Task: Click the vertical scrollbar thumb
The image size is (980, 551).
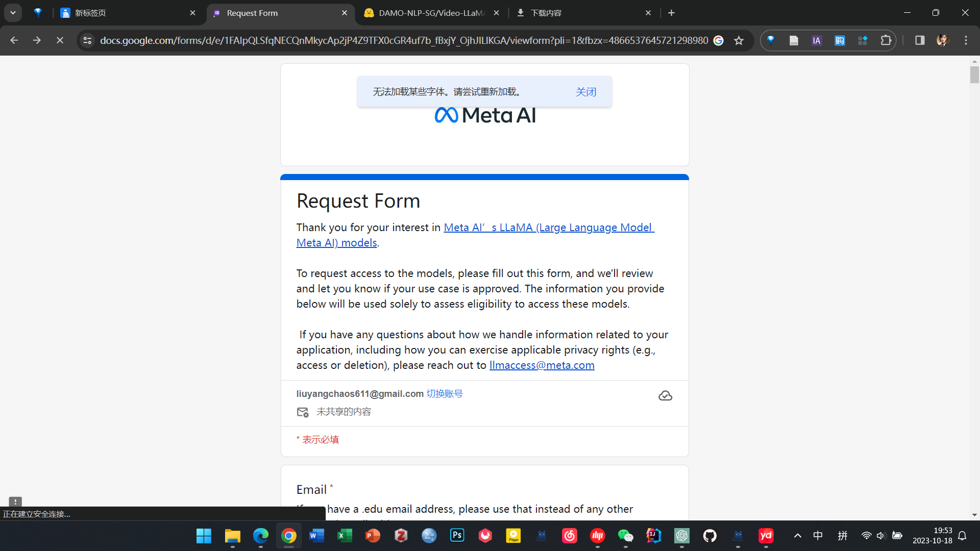Action: point(974,74)
